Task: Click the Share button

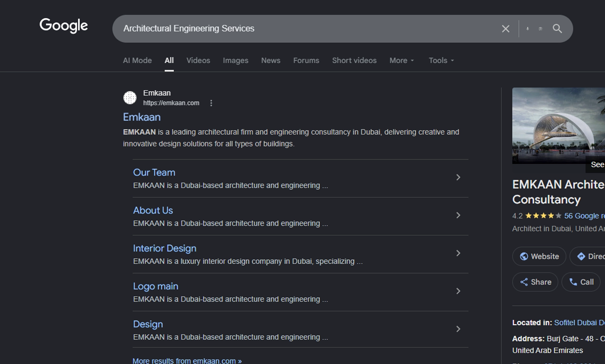Action: pos(535,282)
